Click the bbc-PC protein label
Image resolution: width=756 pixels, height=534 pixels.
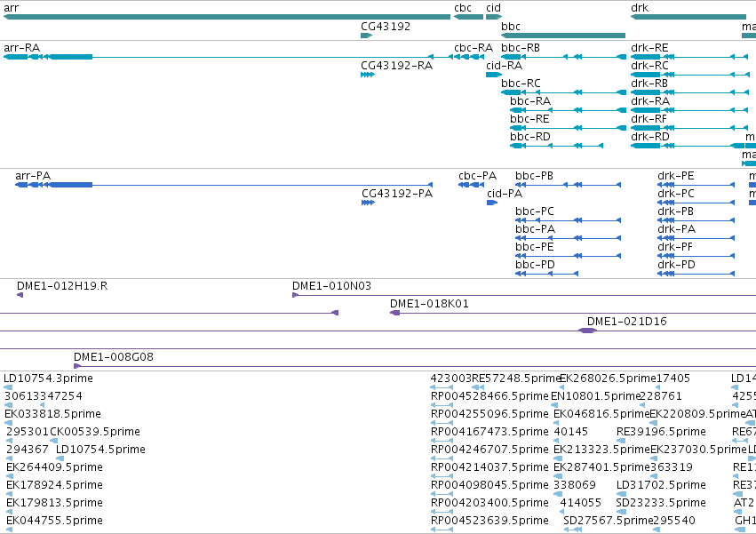pos(535,211)
